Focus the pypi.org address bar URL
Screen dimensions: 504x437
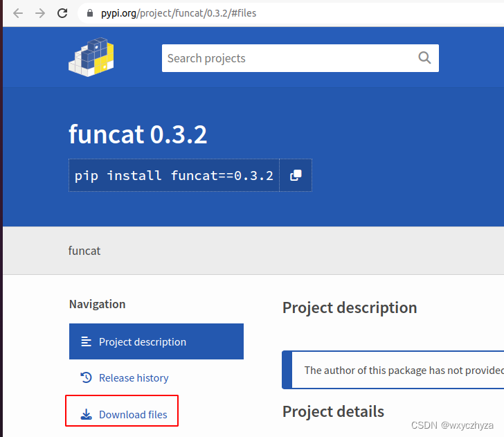(179, 13)
